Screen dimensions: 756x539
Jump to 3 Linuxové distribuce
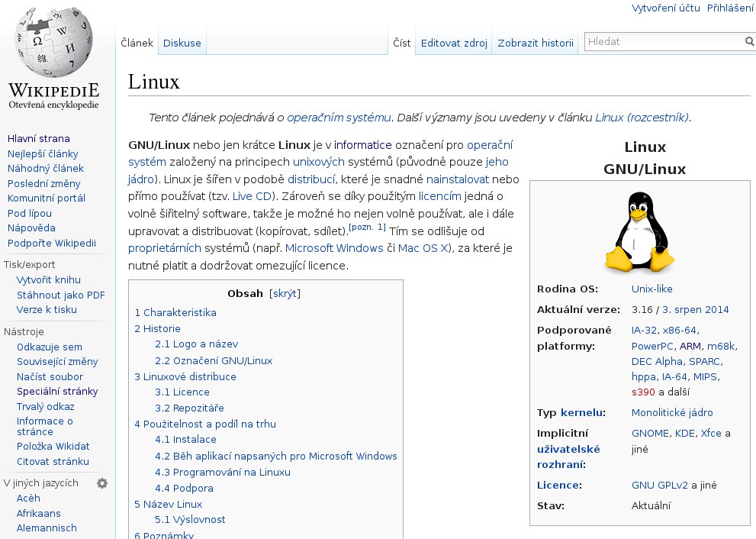(x=185, y=376)
